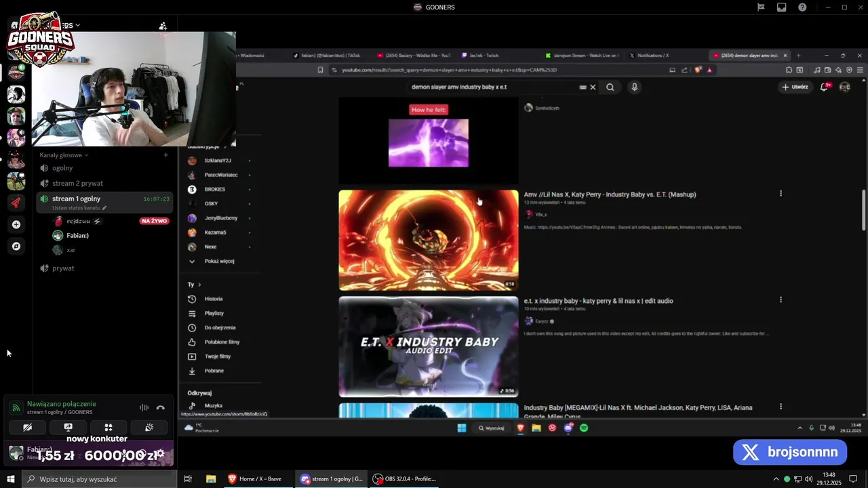Click the browser address bar URL

[449, 70]
